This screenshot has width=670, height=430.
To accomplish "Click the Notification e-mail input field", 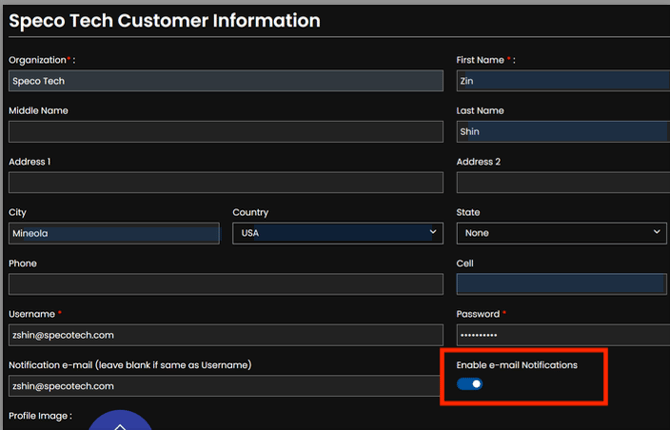I will (224, 386).
